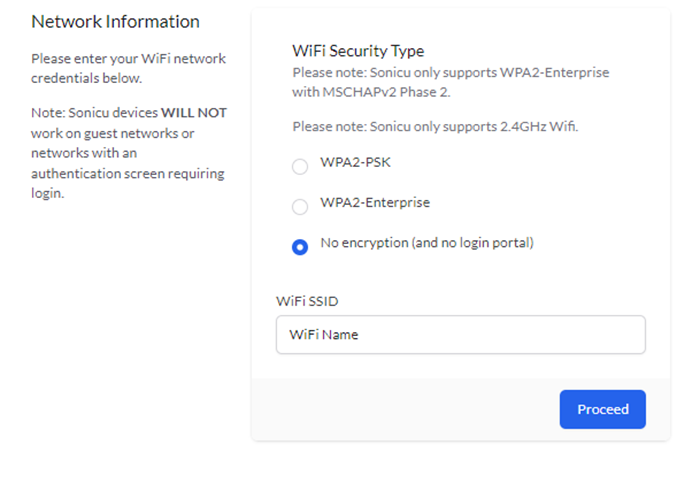Click the 'work on guest networks or' text

[x=112, y=133]
